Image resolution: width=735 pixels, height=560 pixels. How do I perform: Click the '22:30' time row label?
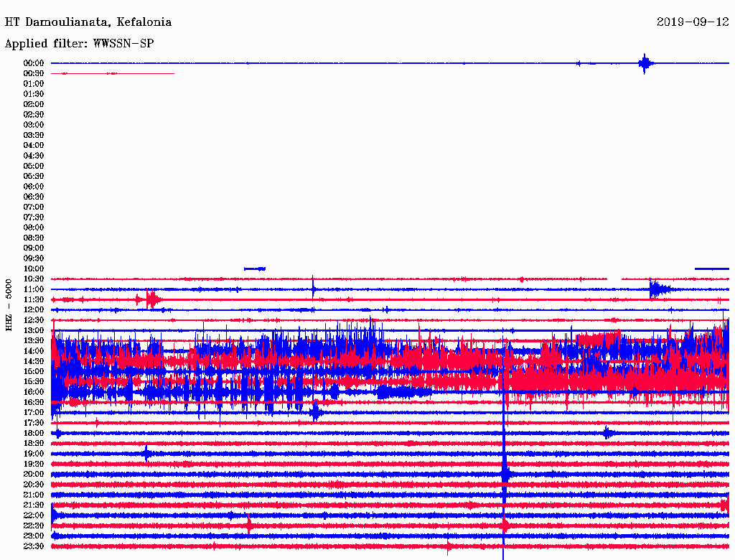(x=34, y=526)
